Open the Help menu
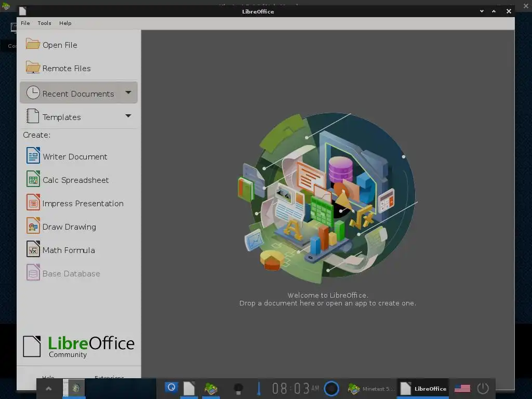The width and height of the screenshot is (532, 399). tap(65, 23)
